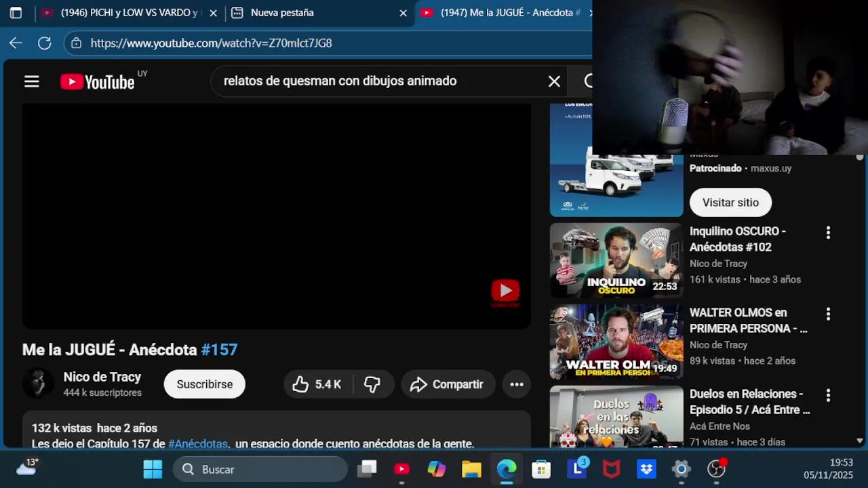Go to YouTube home via logo

click(x=98, y=82)
